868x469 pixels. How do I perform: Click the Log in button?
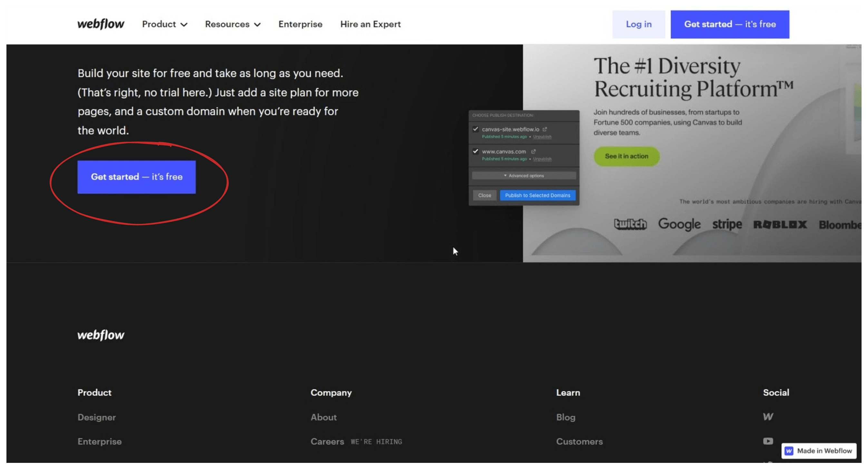coord(639,24)
